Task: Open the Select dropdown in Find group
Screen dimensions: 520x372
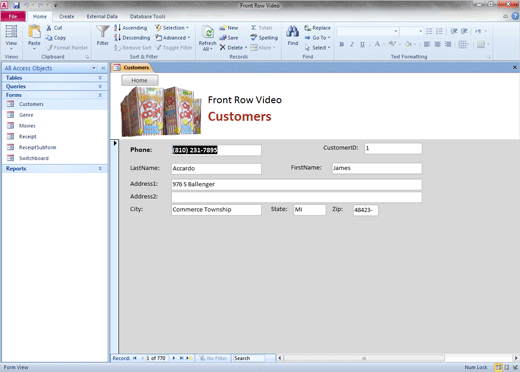Action: click(x=317, y=48)
